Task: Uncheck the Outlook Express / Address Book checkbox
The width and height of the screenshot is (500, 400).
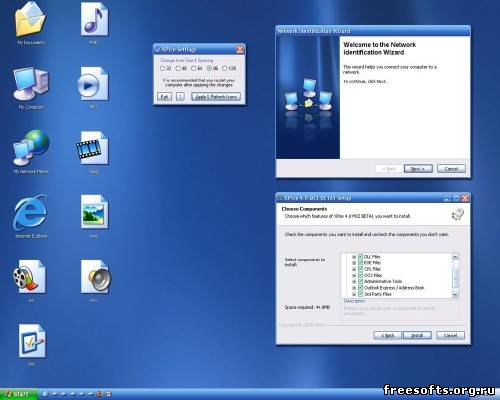Action: coord(360,288)
